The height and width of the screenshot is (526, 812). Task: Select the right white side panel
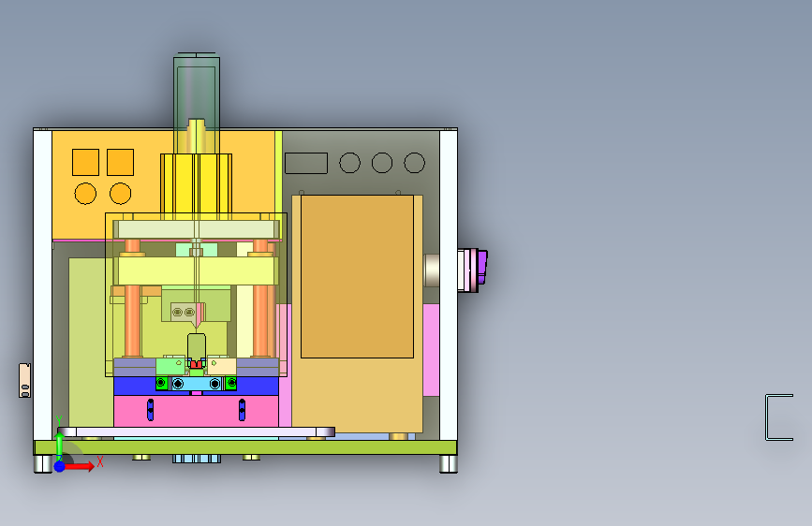click(449, 285)
